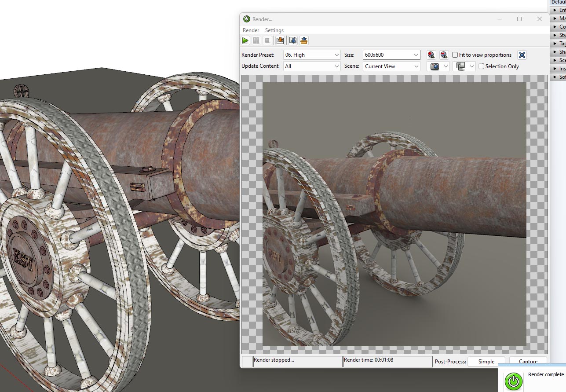Toggle the Selection Only checkbox

pos(482,66)
